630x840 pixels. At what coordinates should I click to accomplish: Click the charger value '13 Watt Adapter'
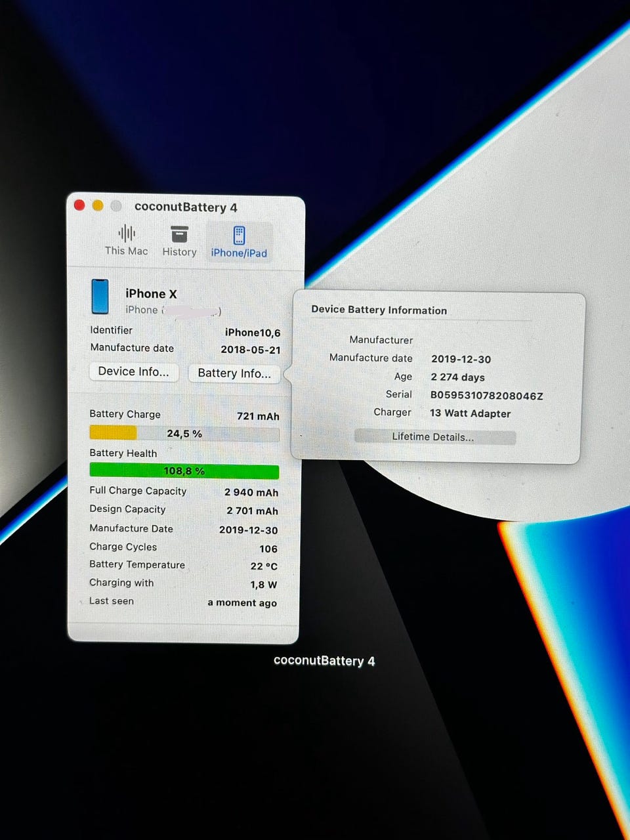pyautogui.click(x=471, y=413)
